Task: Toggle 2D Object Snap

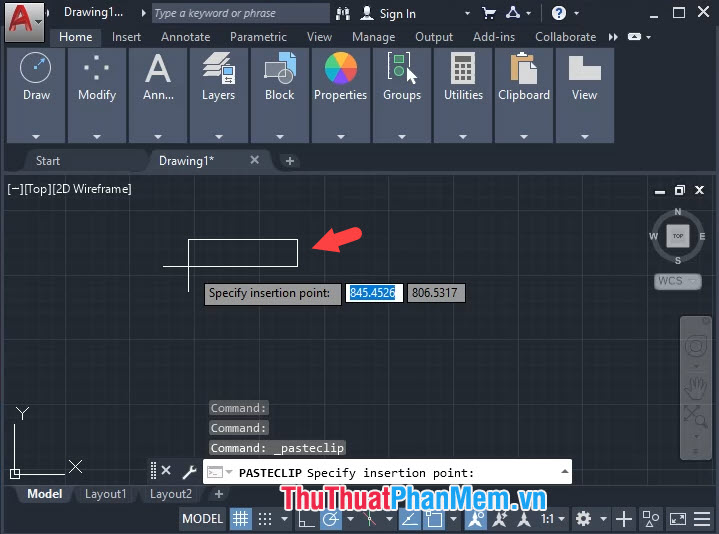Action: [x=434, y=519]
